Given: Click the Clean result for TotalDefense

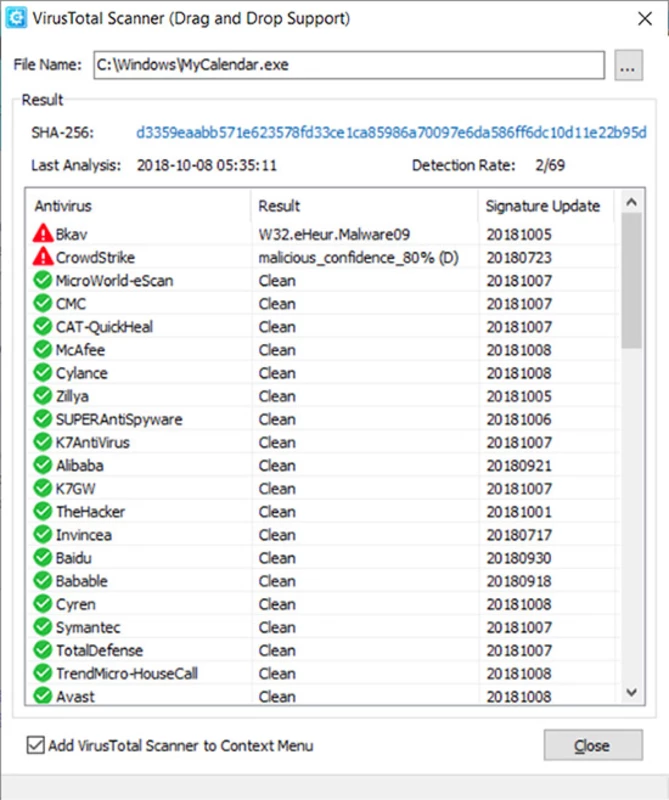Looking at the screenshot, I should [x=277, y=650].
